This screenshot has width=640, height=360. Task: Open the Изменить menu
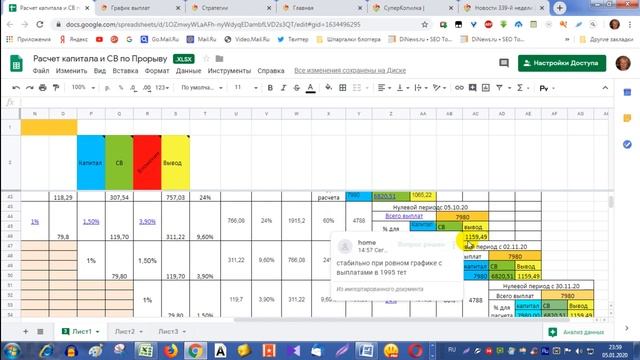pyautogui.click(x=71, y=71)
